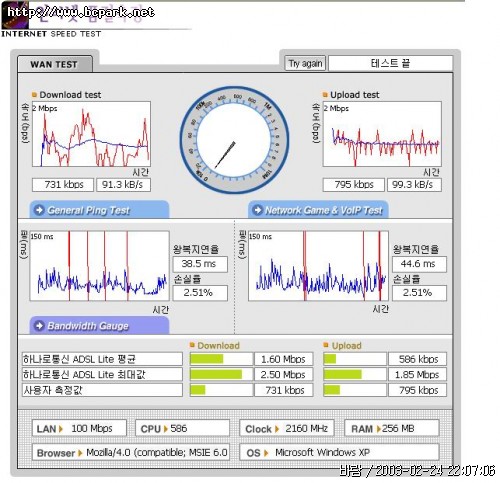This screenshot has width=500, height=483.
Task: Click the 사용자 측정값 row label
Action: 102,390
